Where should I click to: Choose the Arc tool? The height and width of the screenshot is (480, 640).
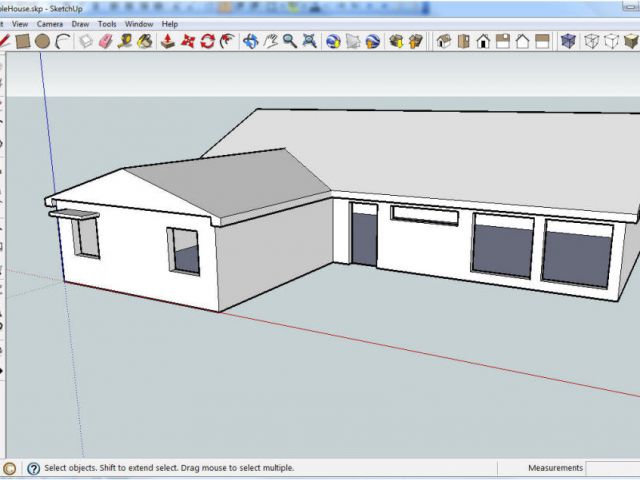pyautogui.click(x=62, y=41)
